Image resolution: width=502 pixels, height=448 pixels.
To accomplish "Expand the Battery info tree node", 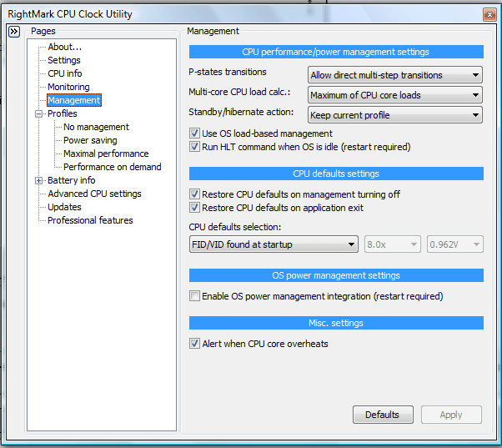I will 38,180.
